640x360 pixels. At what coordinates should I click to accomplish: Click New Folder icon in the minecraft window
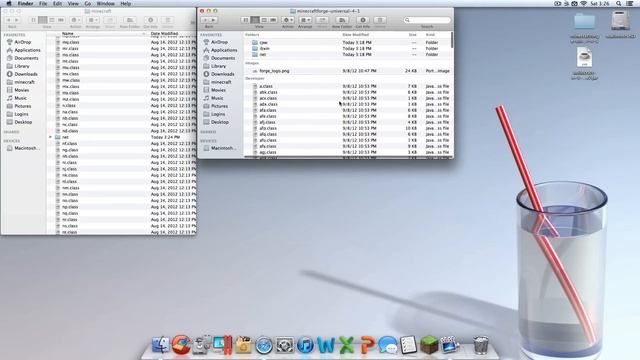130,20
